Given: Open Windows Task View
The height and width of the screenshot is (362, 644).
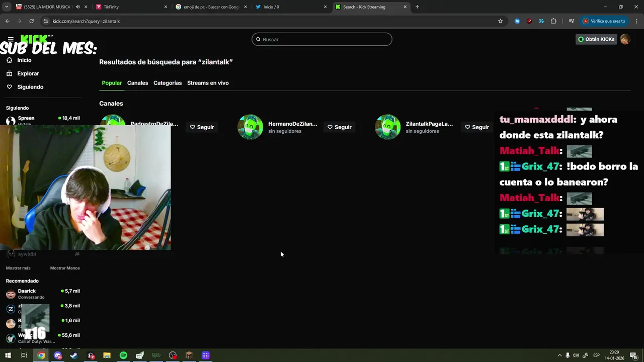Looking at the screenshot, I should pos(24,355).
